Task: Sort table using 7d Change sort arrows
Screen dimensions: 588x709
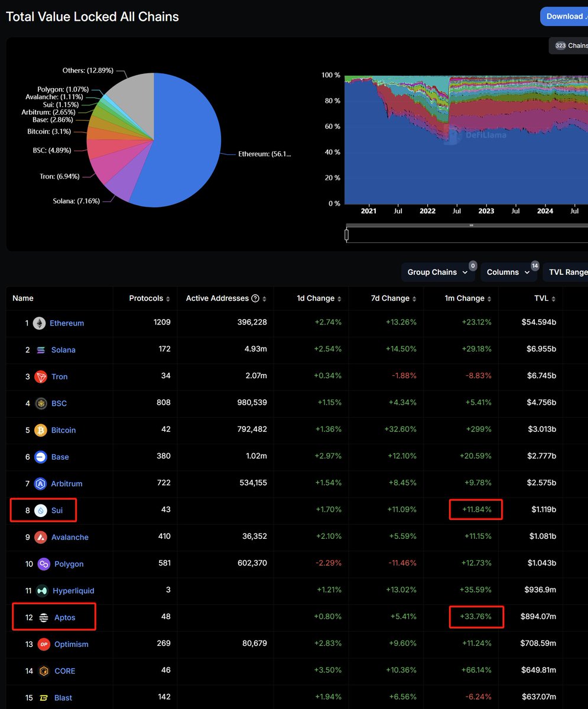Action: point(415,299)
